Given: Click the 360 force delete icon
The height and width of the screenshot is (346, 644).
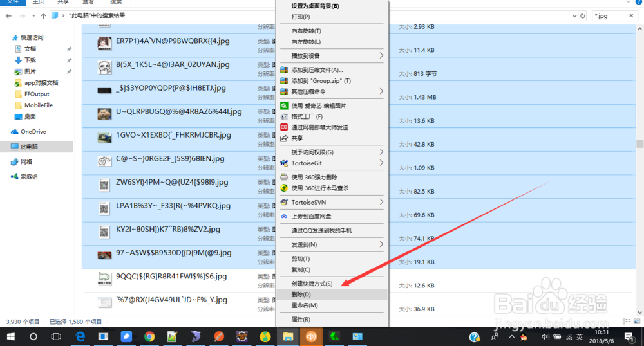Looking at the screenshot, I should [x=284, y=177].
